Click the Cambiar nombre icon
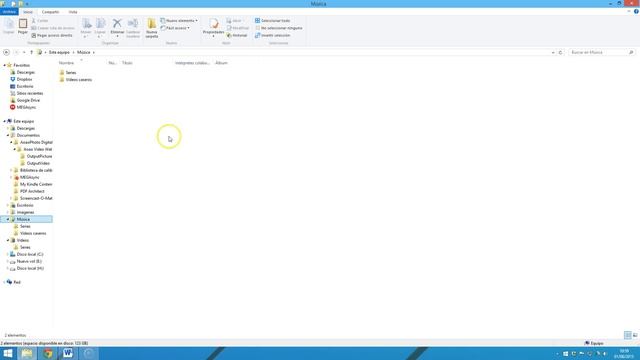 pos(133,24)
